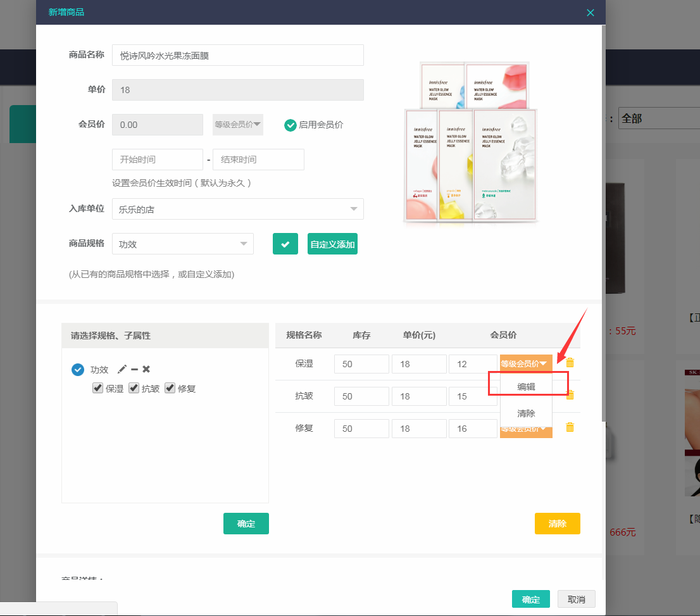Click the 会员价 field showing 0.00
Screen dimensions: 700x616
[157, 125]
